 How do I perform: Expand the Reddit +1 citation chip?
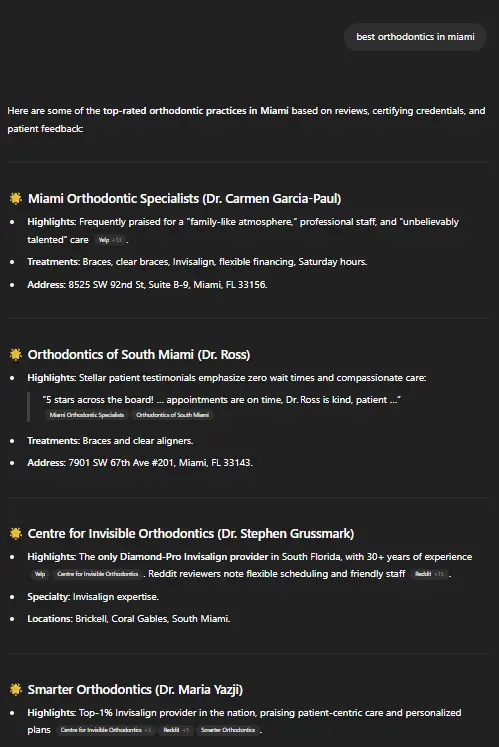click(x=176, y=730)
